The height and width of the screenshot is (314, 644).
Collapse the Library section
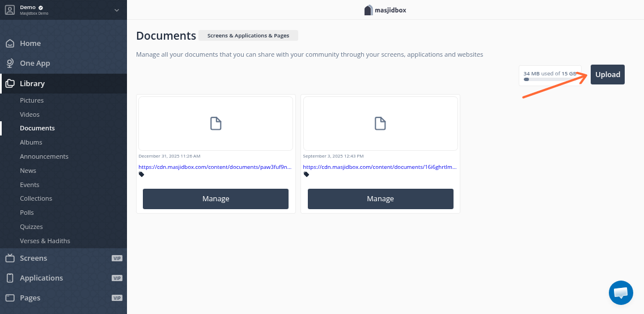click(63, 83)
